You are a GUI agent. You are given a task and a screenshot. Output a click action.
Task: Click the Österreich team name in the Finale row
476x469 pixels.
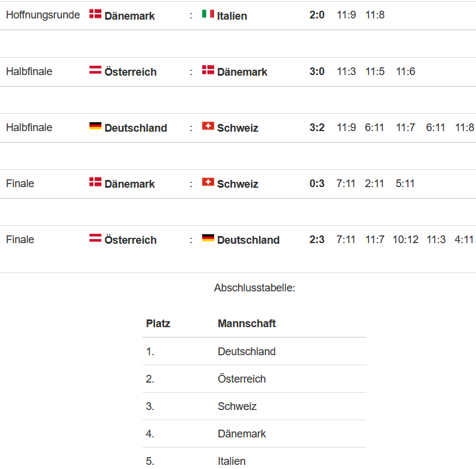click(x=131, y=240)
